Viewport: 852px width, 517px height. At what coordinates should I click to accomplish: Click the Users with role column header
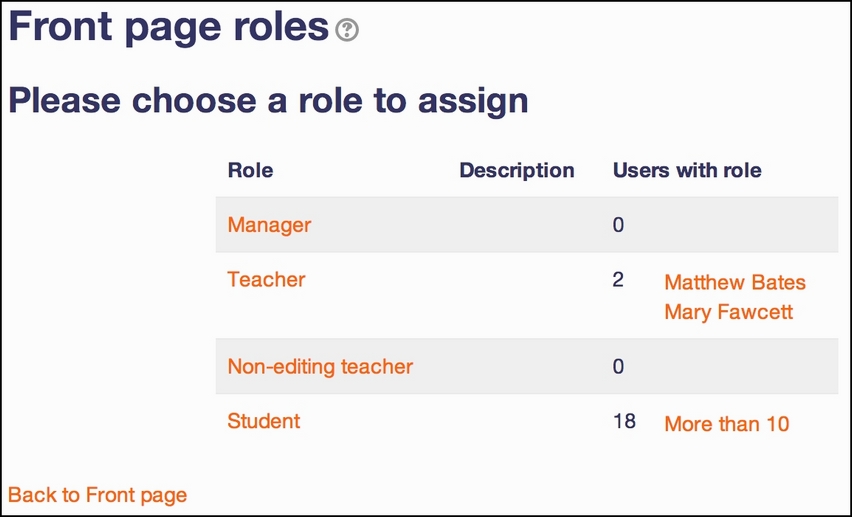[687, 171]
